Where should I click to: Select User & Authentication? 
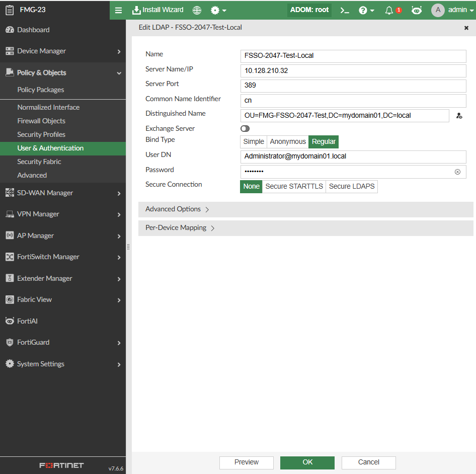click(63, 148)
